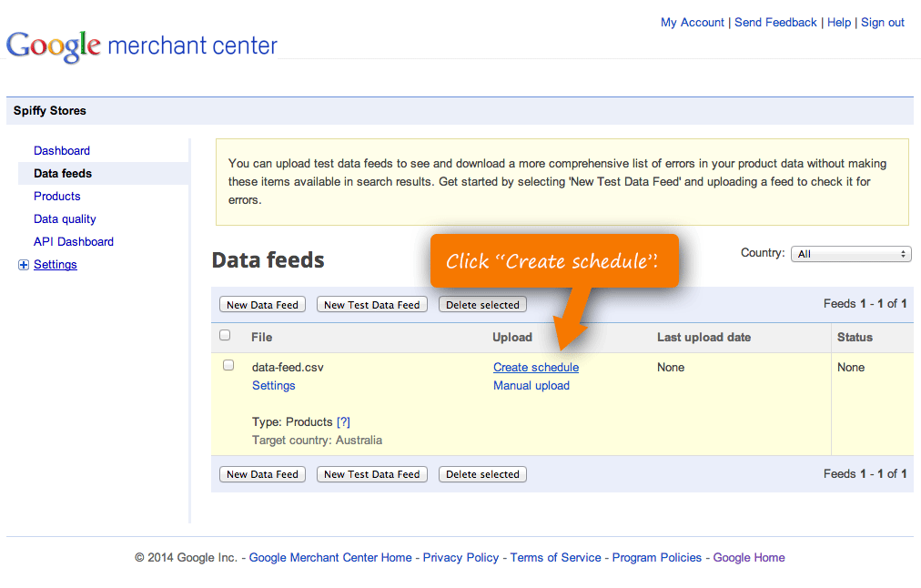Viewport: 921px width, 588px height.
Task: Click the Manual upload link
Action: pos(531,385)
